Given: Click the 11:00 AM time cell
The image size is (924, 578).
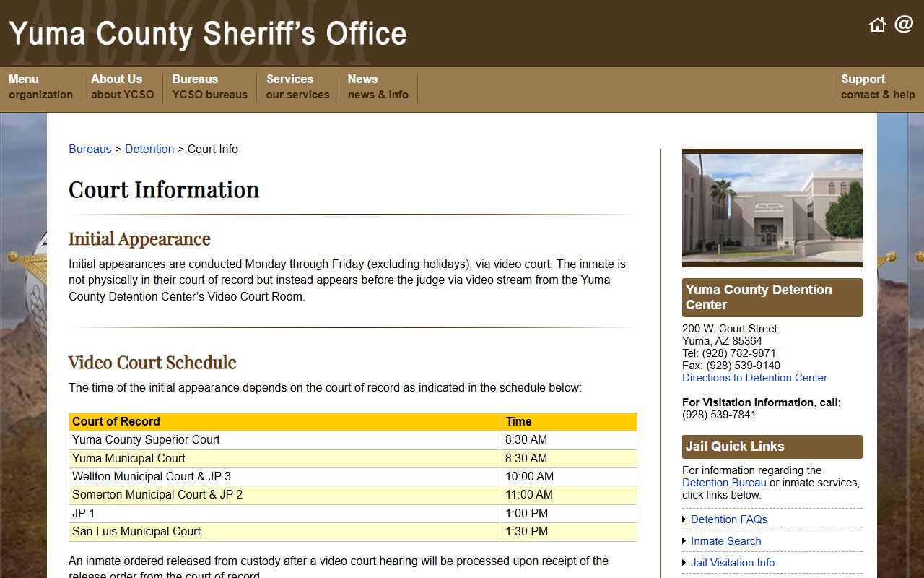Looking at the screenshot, I should (x=570, y=495).
